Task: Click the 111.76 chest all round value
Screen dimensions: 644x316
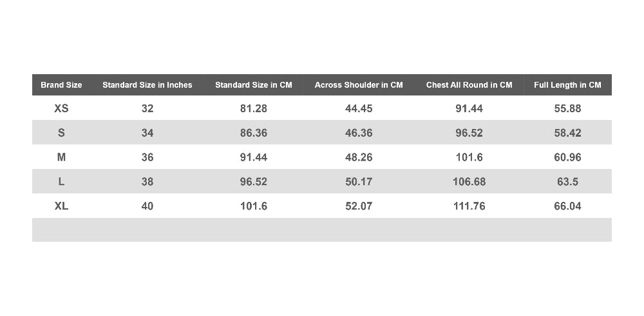Action: pyautogui.click(x=469, y=206)
